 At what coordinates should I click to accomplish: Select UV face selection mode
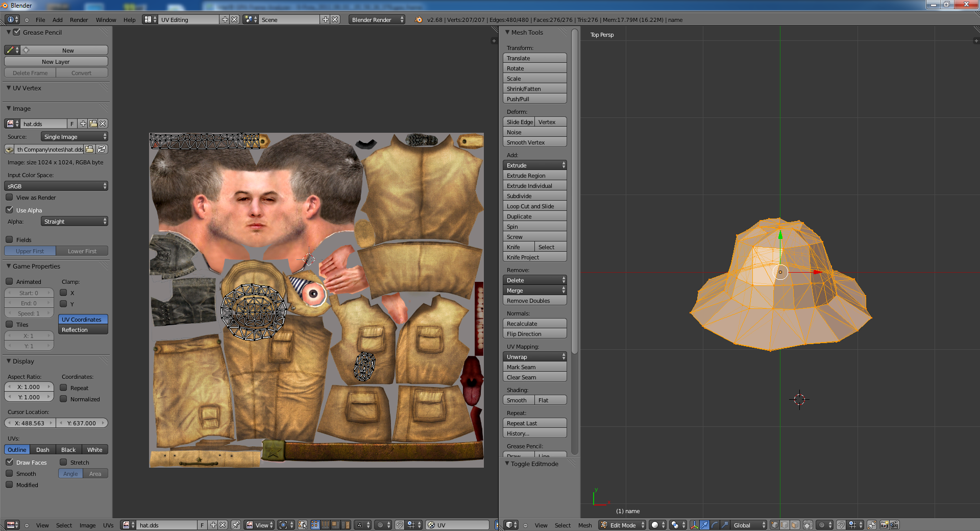(x=335, y=525)
